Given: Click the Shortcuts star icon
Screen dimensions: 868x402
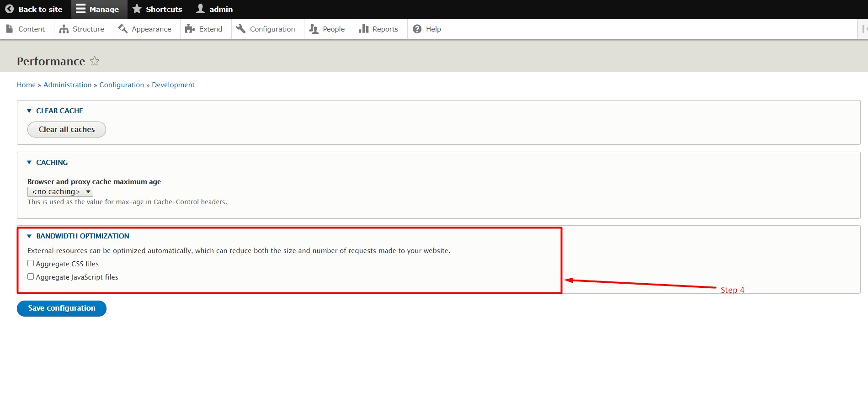Looking at the screenshot, I should coord(137,9).
